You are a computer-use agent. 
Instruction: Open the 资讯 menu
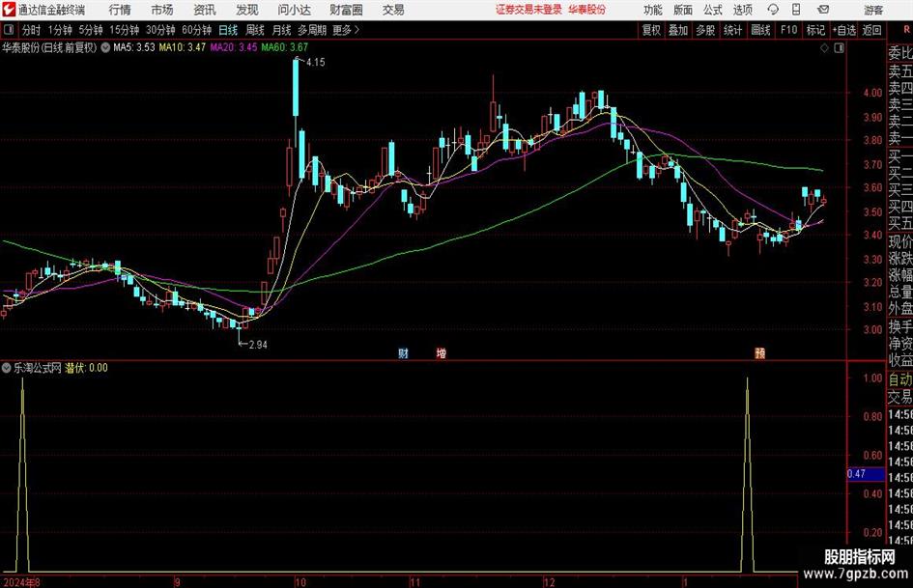(205, 10)
